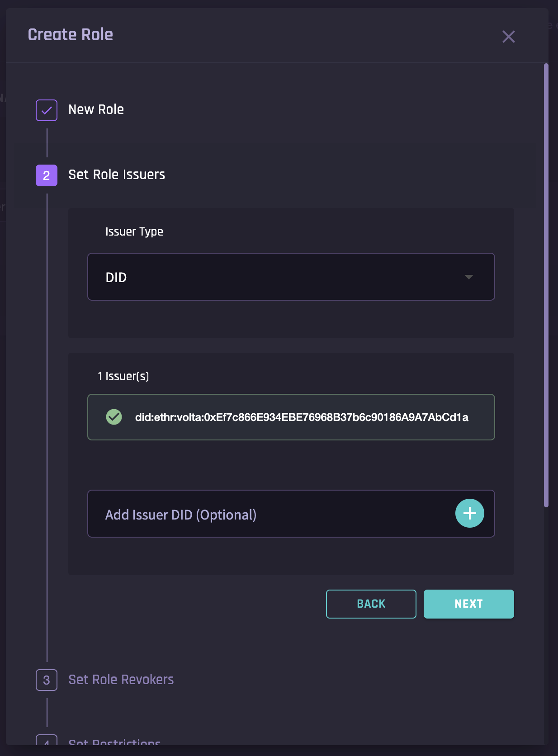Click the green verified checkmark on issuer

(114, 417)
